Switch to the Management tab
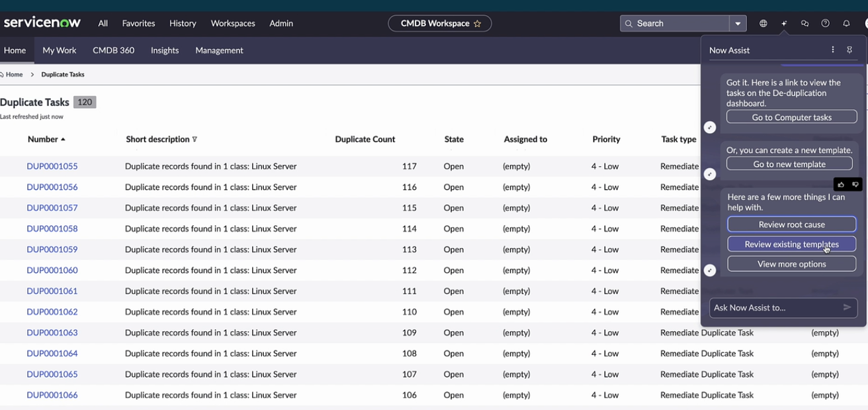The height and width of the screenshot is (410, 868). 219,50
